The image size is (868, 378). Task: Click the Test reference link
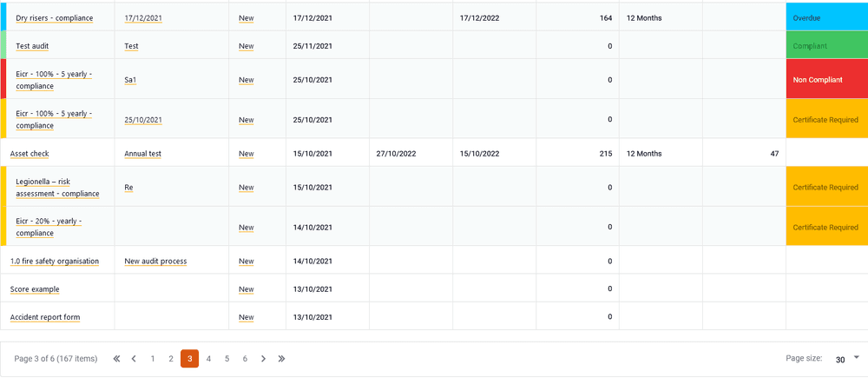pos(131,46)
